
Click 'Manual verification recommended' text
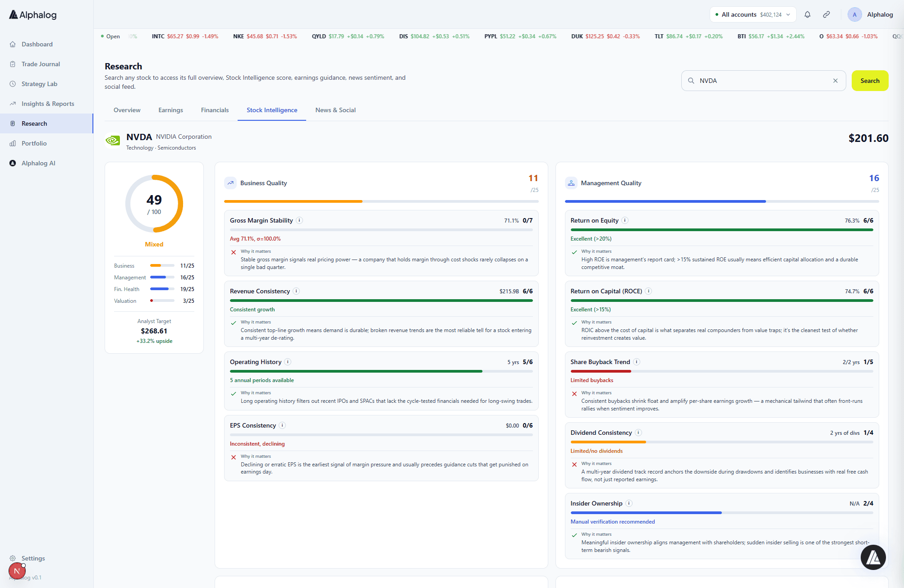click(x=613, y=522)
